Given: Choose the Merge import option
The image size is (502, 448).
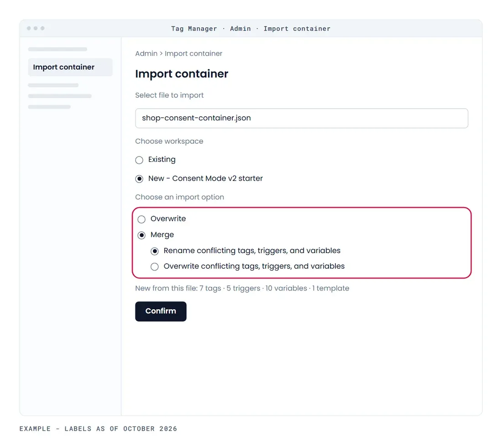Looking at the screenshot, I should (x=141, y=235).
